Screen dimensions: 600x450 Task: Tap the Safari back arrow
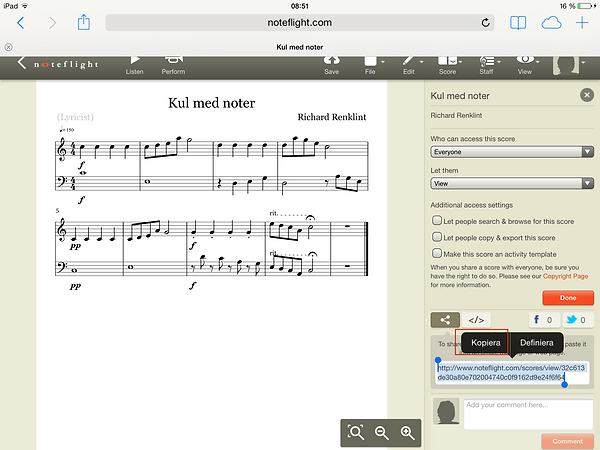coord(21,23)
